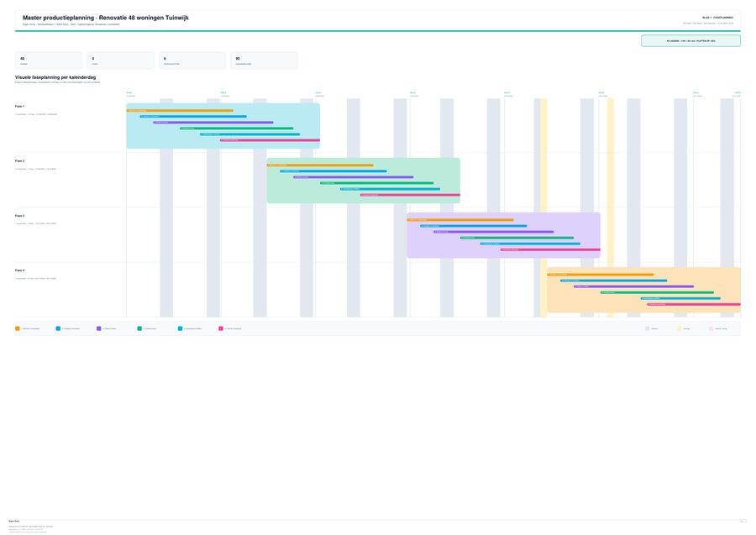Click the light pink legend swatch
The image size is (756, 535).
tap(711, 328)
